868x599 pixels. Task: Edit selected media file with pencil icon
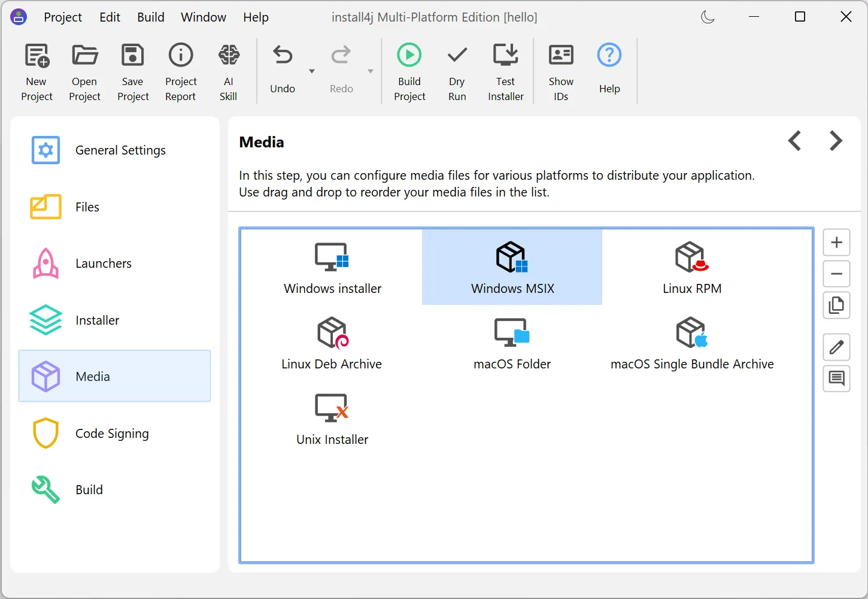click(836, 347)
